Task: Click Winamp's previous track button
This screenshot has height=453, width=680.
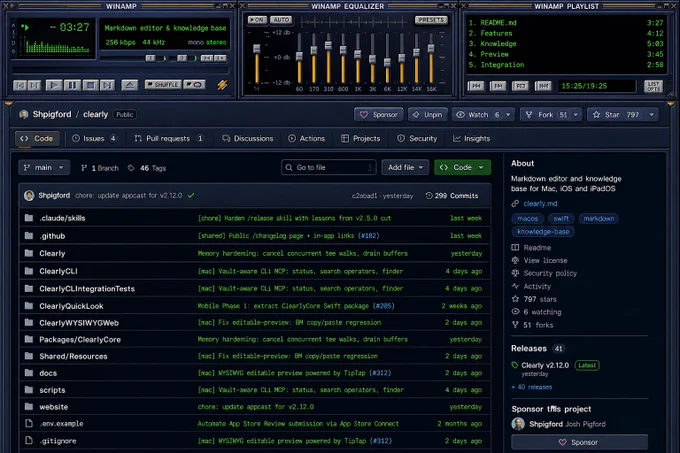Action: click(x=19, y=85)
